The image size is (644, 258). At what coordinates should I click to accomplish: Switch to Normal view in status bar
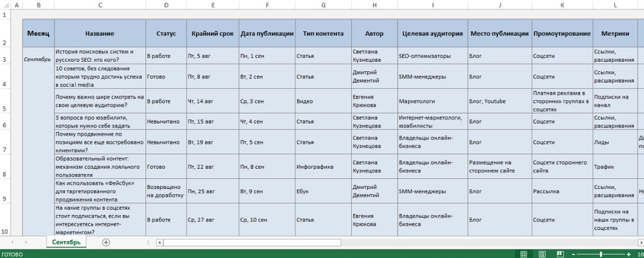coord(523,254)
